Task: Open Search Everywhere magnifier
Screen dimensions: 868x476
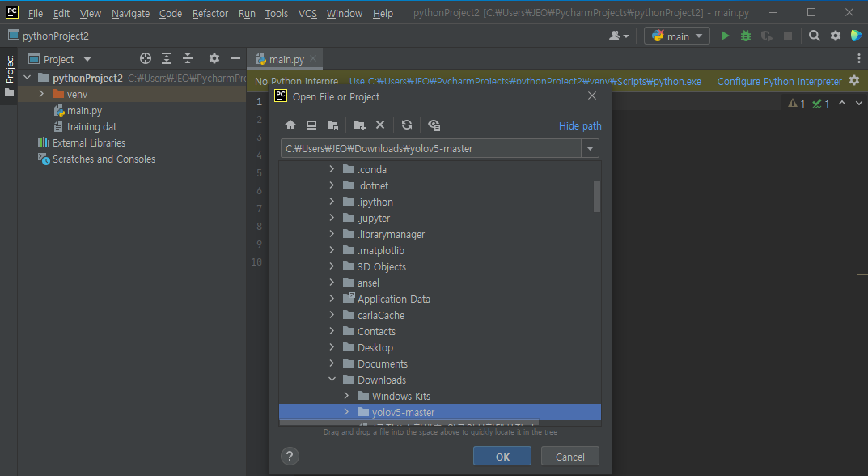Action: [814, 36]
